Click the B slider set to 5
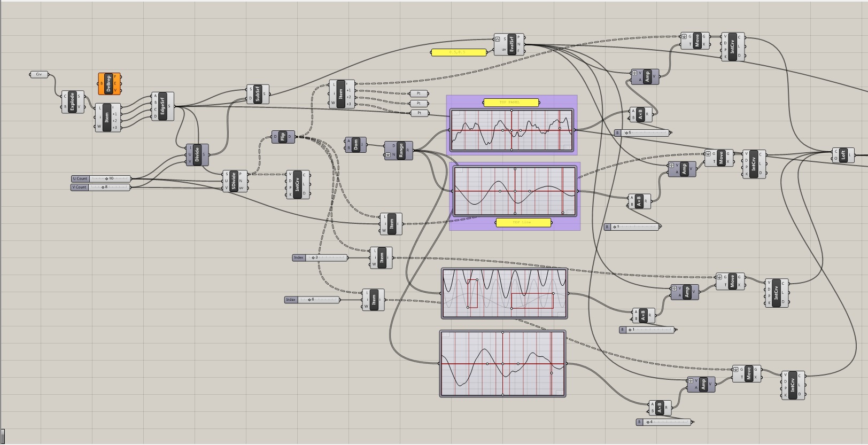 tap(642, 132)
